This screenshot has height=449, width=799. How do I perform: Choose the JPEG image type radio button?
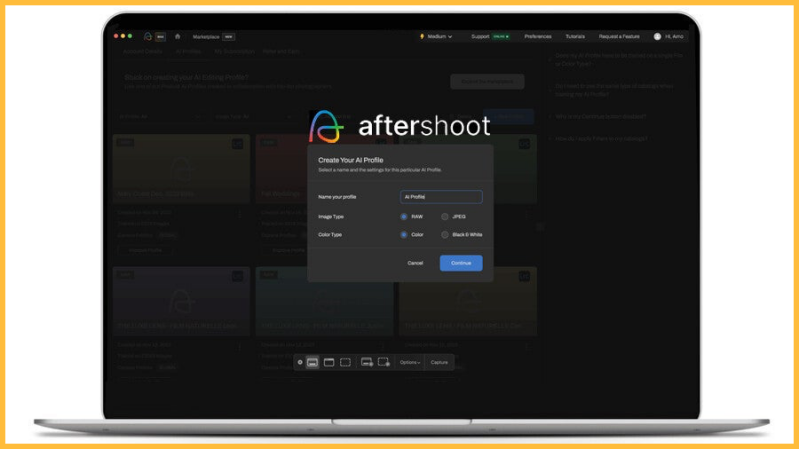pyautogui.click(x=445, y=217)
